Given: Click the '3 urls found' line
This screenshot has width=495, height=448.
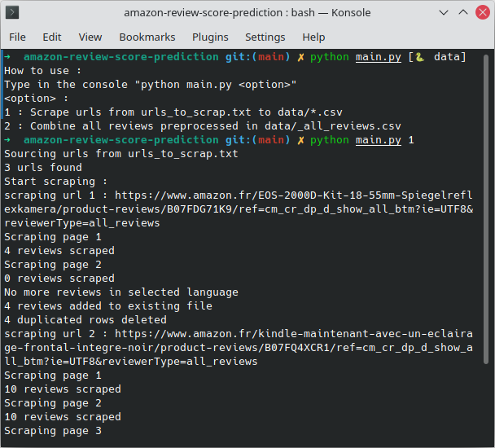Looking at the screenshot, I should pos(43,168).
